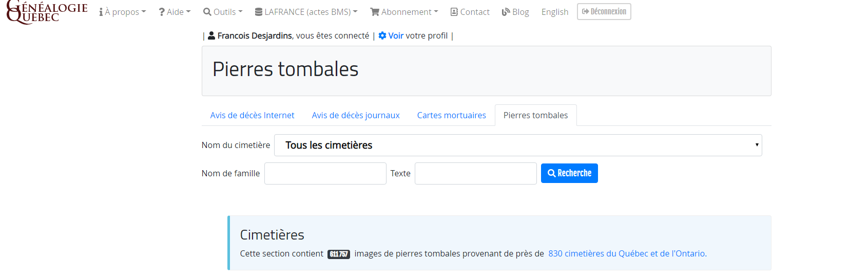This screenshot has height=275, width=868.
Task: Click the blue Recherche button
Action: click(569, 173)
